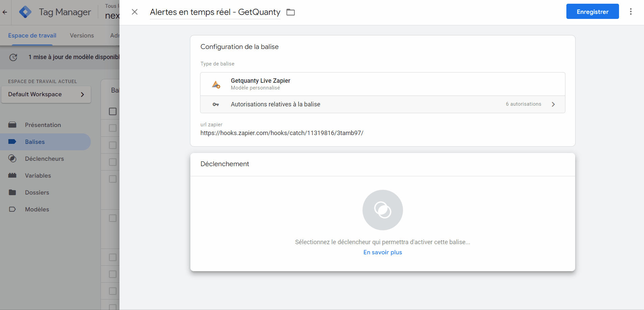Screen dimensions: 644x310
Task: Click the template update notification text
Action: coord(74,57)
